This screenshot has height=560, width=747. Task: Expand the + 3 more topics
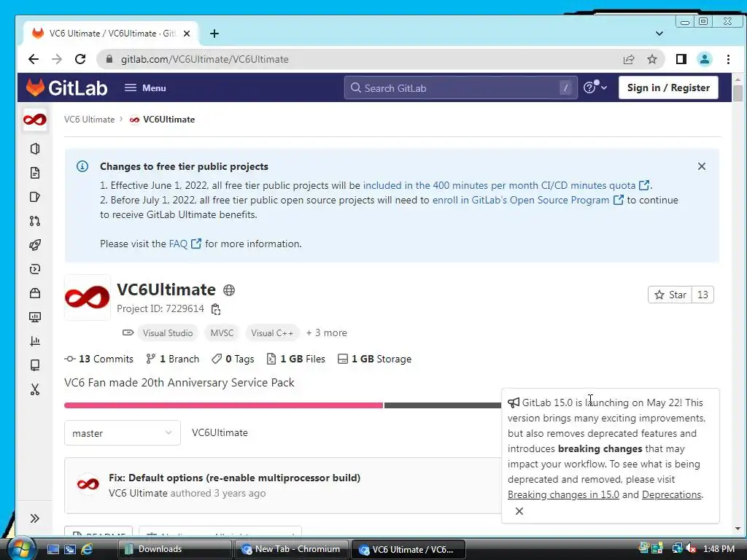click(x=326, y=332)
